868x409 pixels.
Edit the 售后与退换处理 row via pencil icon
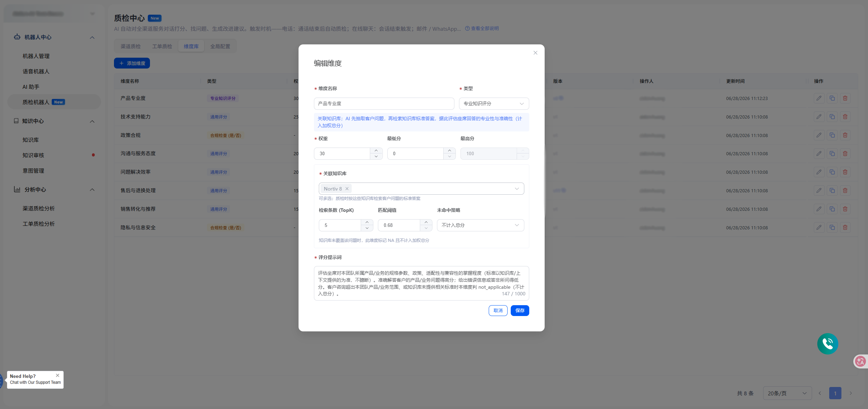coord(819,191)
